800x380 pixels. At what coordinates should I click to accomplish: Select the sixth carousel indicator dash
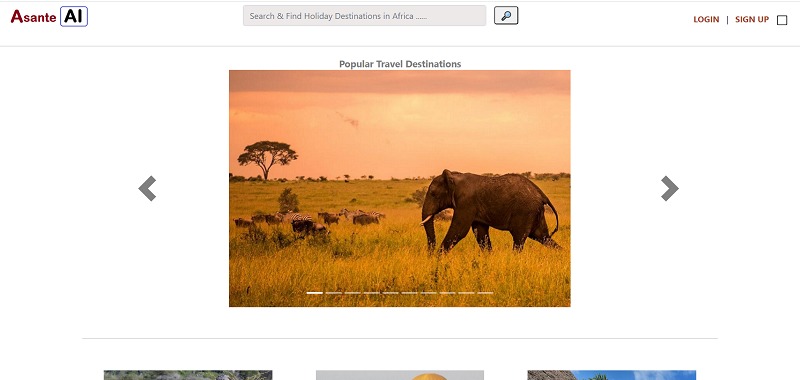click(409, 293)
